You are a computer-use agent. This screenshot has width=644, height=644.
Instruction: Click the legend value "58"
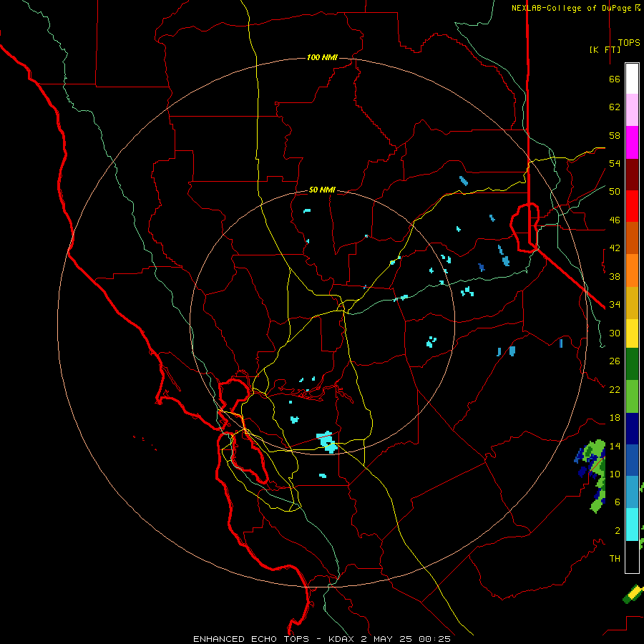pos(615,135)
